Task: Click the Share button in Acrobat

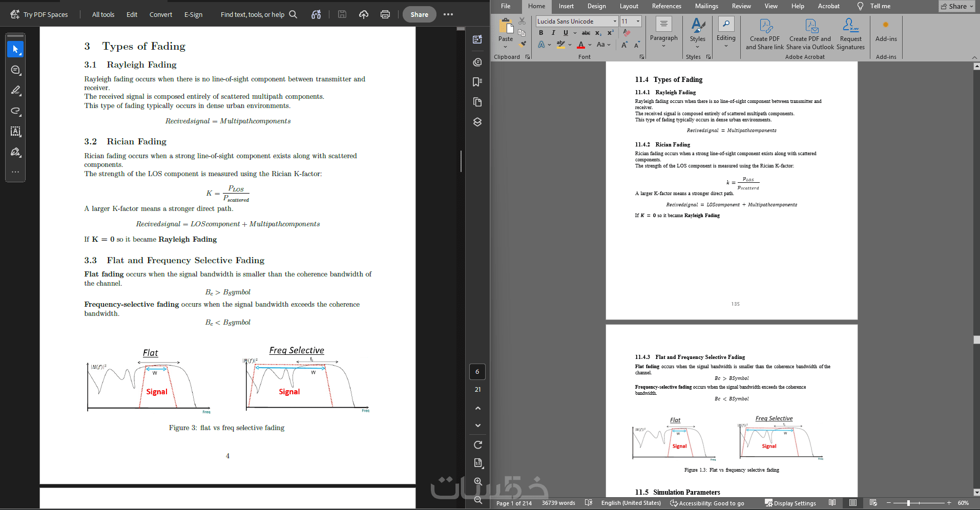Action: (x=420, y=14)
